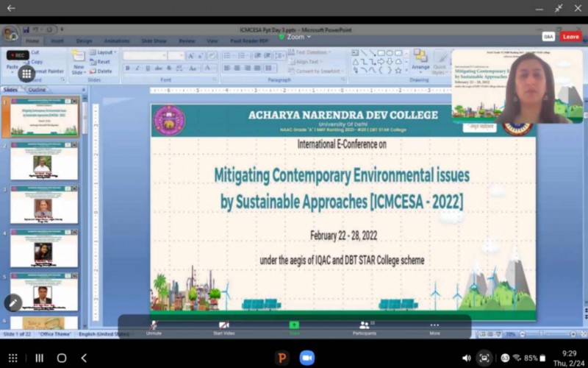588x368 pixels.
Task: Switch to the Outline pane tab
Action: [37, 90]
